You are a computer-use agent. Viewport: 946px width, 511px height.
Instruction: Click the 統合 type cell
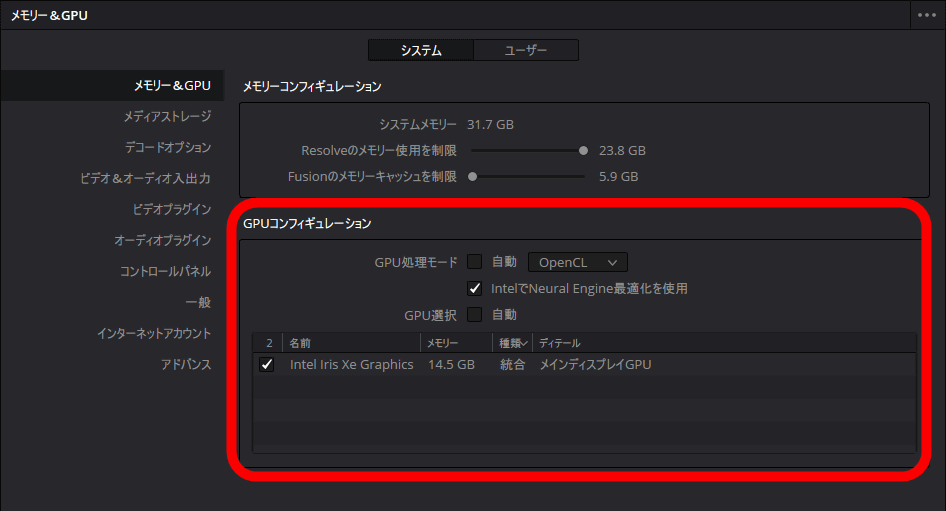512,364
